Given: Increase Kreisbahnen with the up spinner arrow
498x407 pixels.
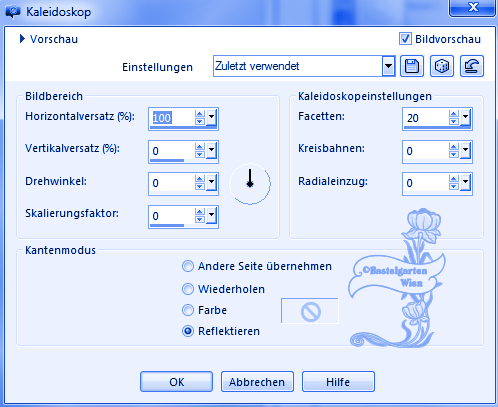Looking at the screenshot, I should click(454, 147).
